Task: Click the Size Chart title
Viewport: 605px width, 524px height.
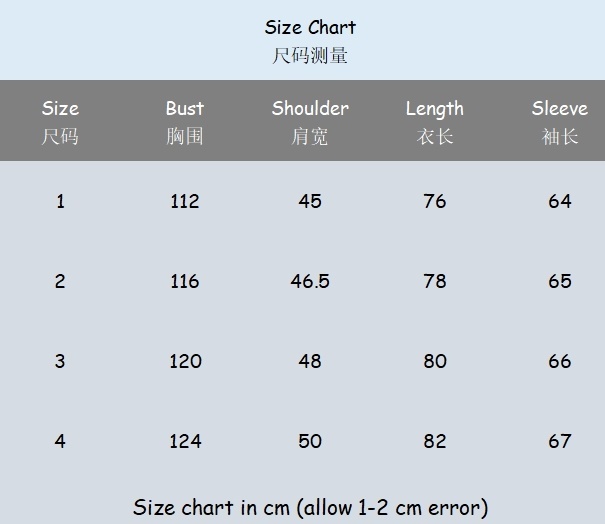Action: point(310,27)
